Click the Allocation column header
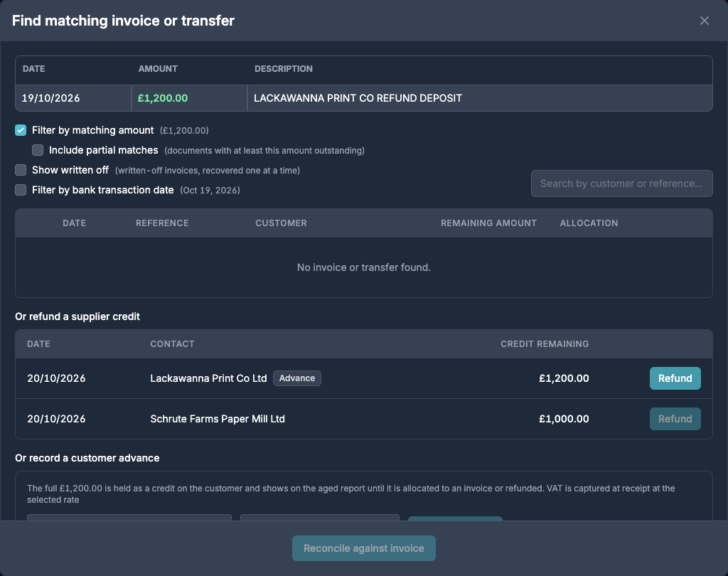This screenshot has width=728, height=576. [x=589, y=223]
